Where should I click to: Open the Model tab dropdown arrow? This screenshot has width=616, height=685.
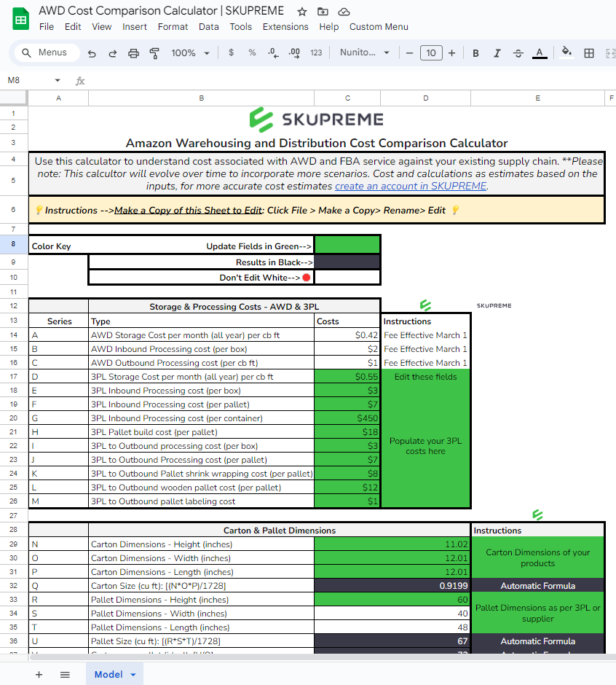pos(133,675)
